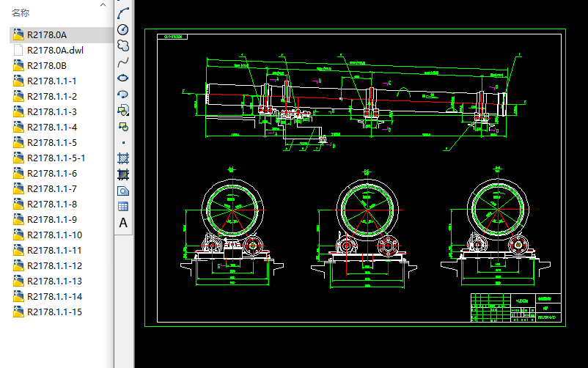Click the Make Block tool
Image resolution: width=588 pixels, height=368 pixels.
coord(123,126)
